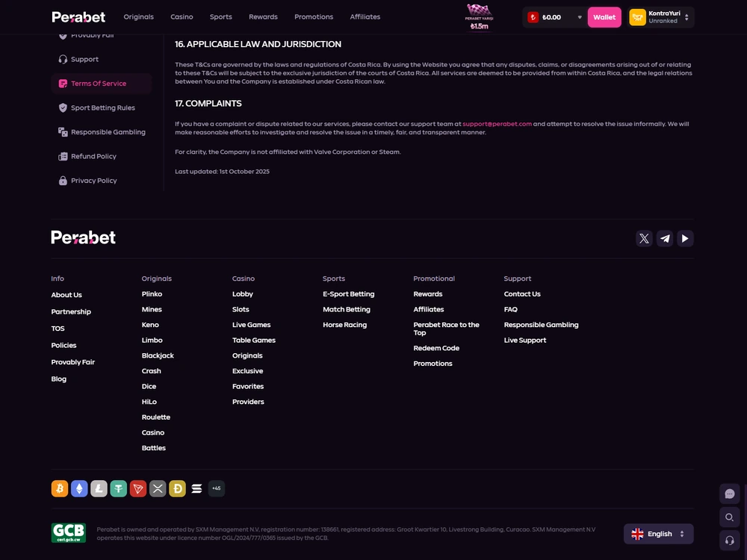Open the Live Games footer link
Screen dimensions: 747x560
[252, 325]
